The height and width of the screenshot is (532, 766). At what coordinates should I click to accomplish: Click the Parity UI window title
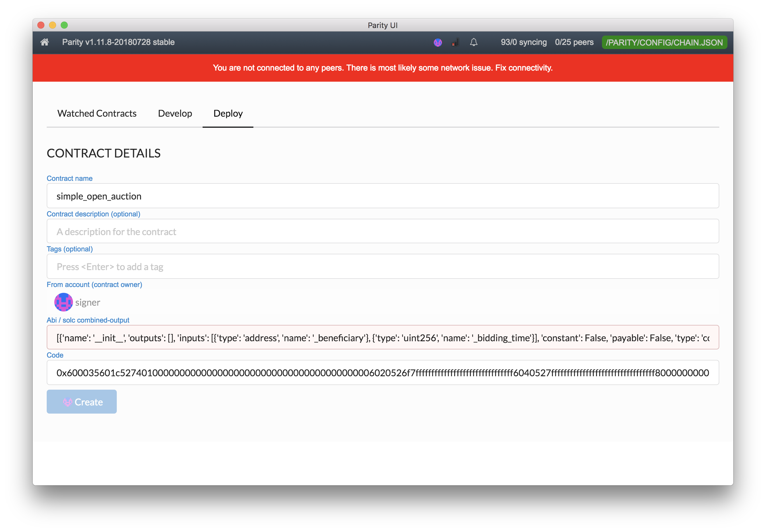coord(383,25)
